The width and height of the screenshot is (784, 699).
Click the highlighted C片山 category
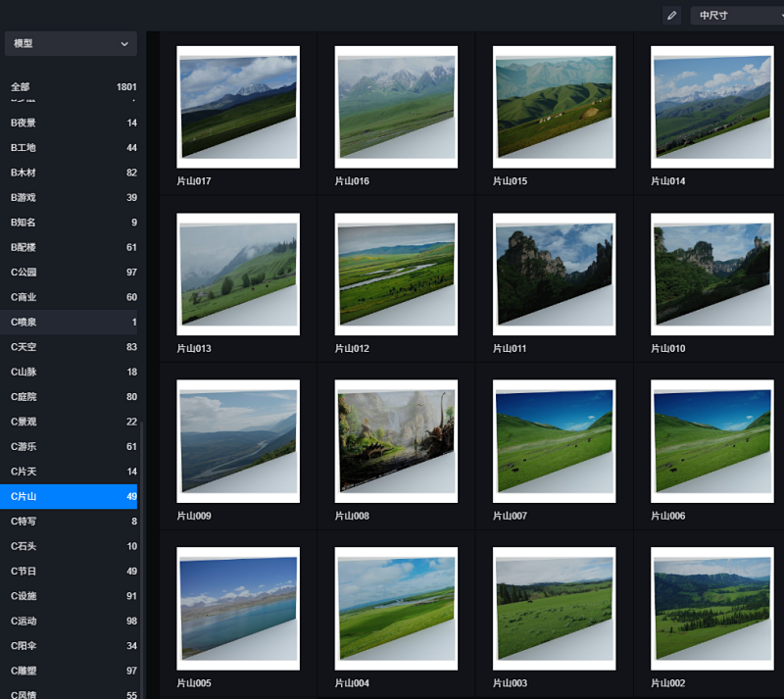69,496
